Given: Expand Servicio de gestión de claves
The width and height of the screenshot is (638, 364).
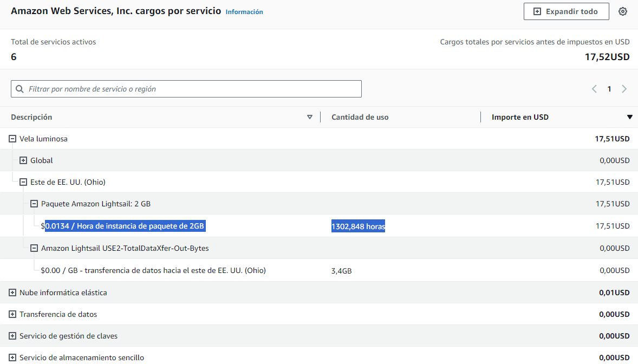Looking at the screenshot, I should pyautogui.click(x=12, y=336).
